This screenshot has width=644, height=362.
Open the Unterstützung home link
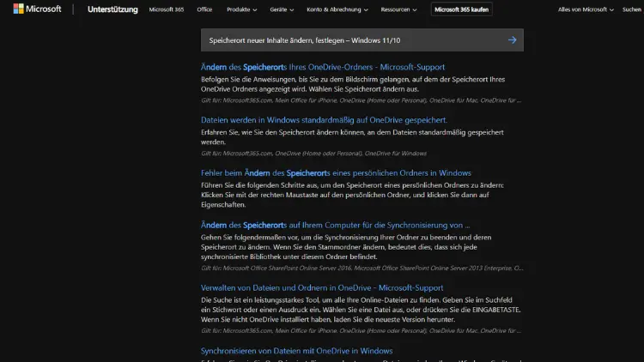point(112,9)
